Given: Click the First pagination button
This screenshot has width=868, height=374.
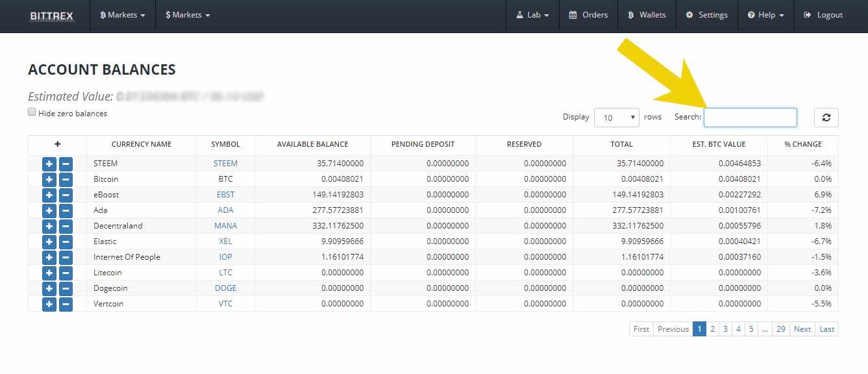Looking at the screenshot, I should [x=641, y=329].
